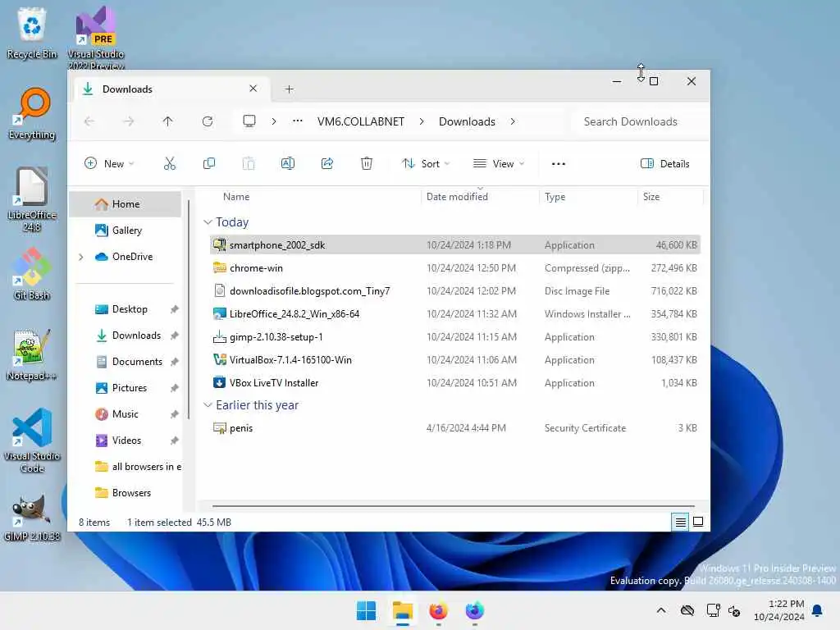Open the Windows Start menu
The height and width of the screenshot is (630, 840).
(x=367, y=610)
